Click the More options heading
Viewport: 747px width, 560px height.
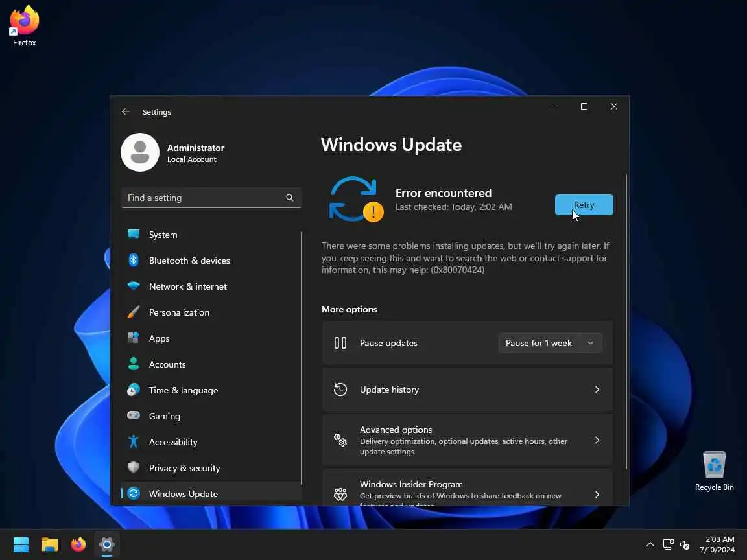coord(350,309)
